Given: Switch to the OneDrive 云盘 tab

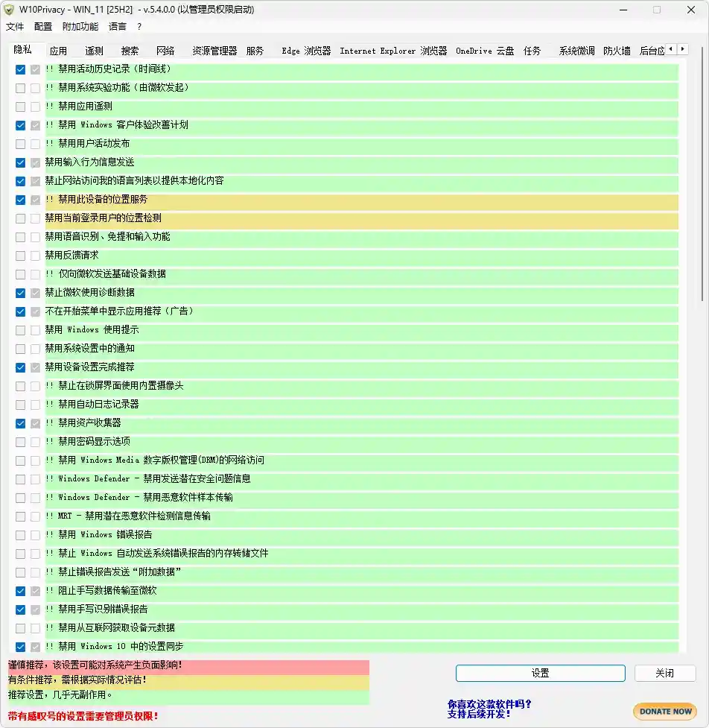Looking at the screenshot, I should coord(485,51).
